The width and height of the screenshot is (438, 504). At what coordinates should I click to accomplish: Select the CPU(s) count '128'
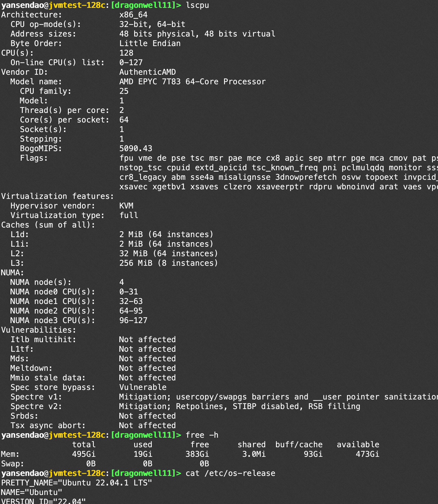(126, 53)
